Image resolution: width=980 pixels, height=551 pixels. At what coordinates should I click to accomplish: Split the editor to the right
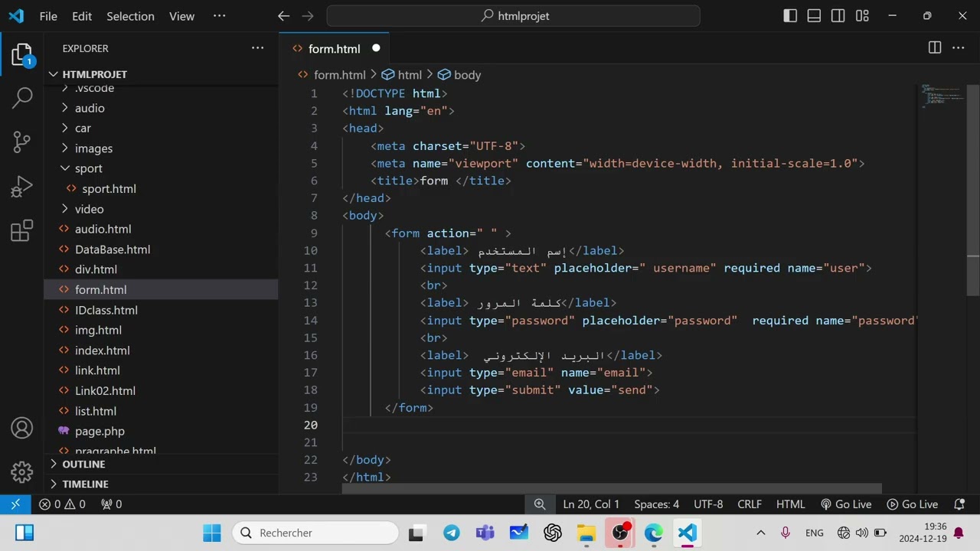tap(934, 48)
